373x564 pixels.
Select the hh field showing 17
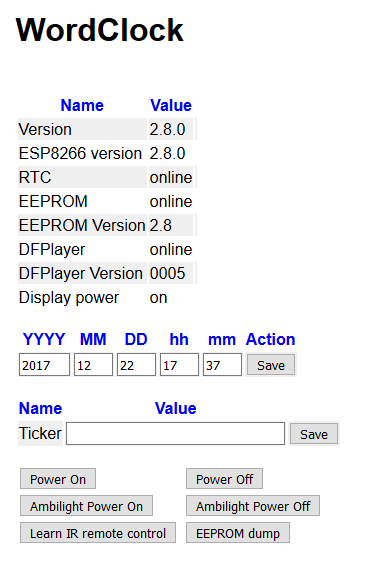click(x=179, y=365)
